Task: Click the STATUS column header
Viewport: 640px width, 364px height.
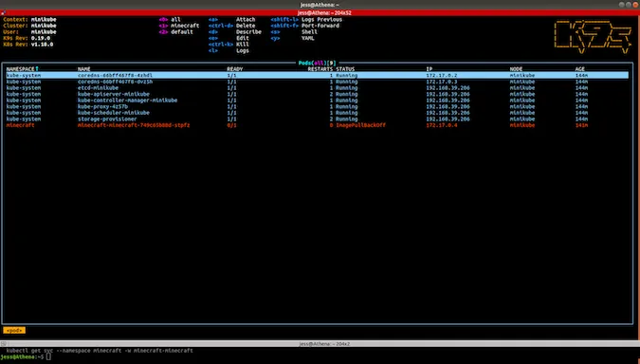Action: [345, 69]
